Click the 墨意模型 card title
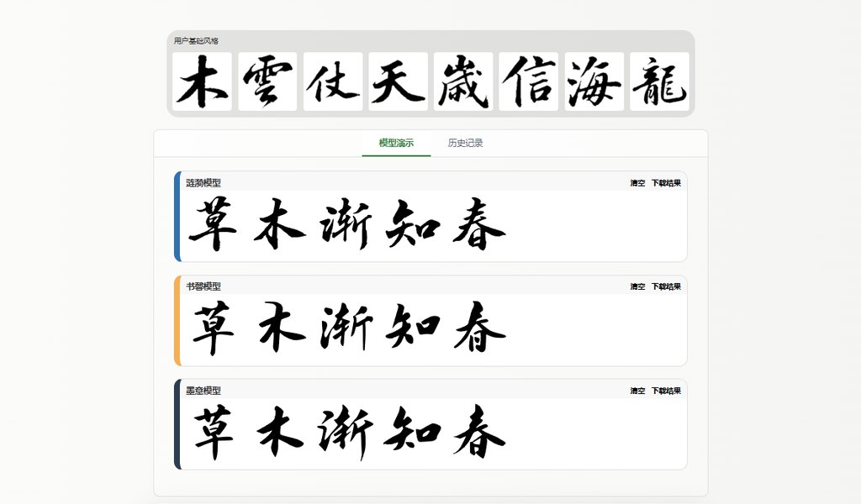Screen dimensions: 861x504 (203, 391)
